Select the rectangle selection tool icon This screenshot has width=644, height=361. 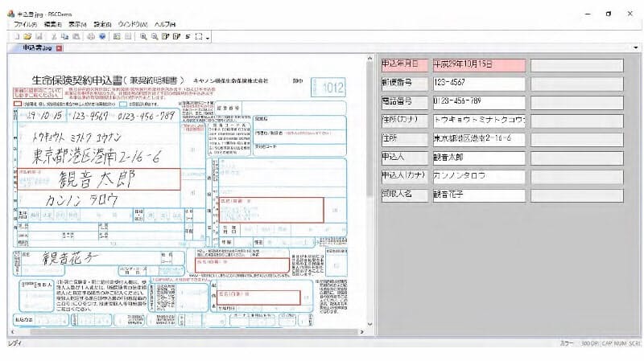pyautogui.click(x=197, y=37)
